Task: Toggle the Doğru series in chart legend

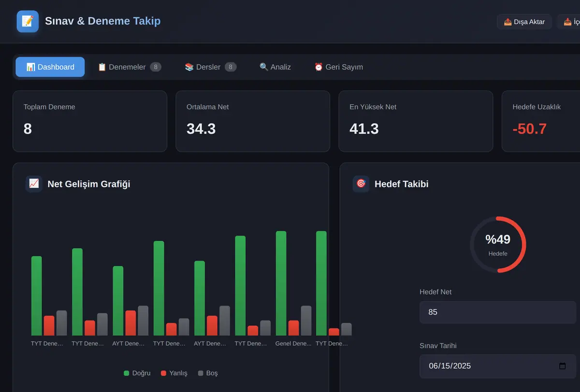Action: 137,373
